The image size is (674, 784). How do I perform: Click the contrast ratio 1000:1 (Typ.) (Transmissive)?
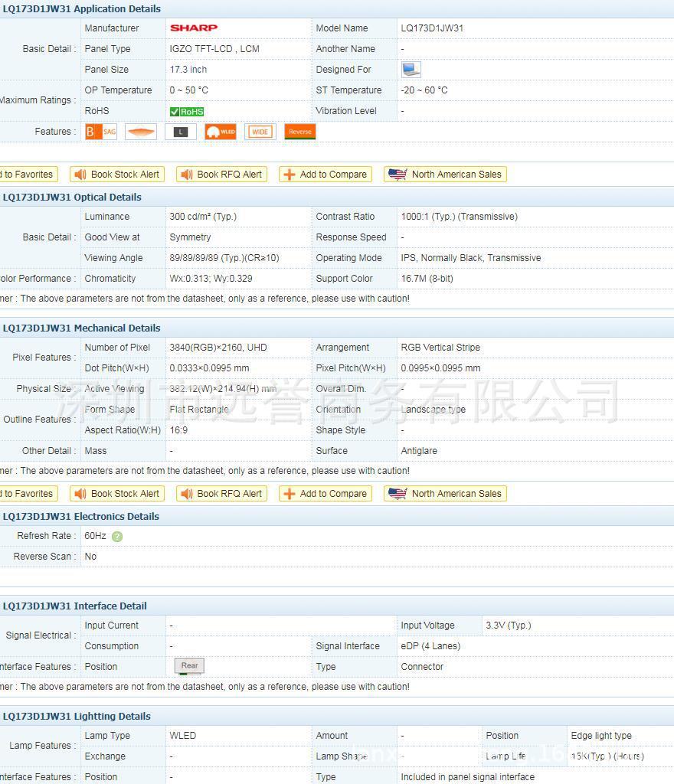(460, 217)
